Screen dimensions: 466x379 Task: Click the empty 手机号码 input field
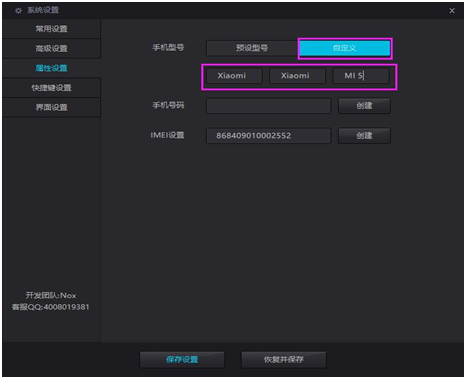(x=269, y=106)
